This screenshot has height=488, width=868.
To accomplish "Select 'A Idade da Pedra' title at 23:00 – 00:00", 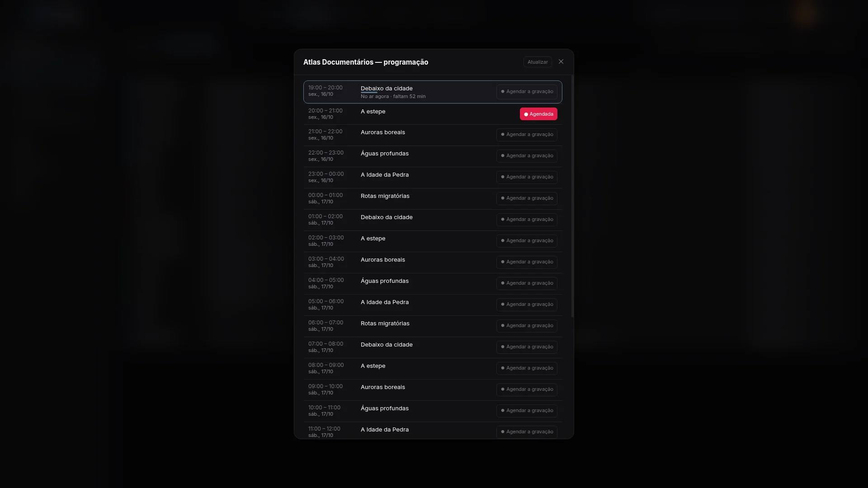I will [385, 175].
